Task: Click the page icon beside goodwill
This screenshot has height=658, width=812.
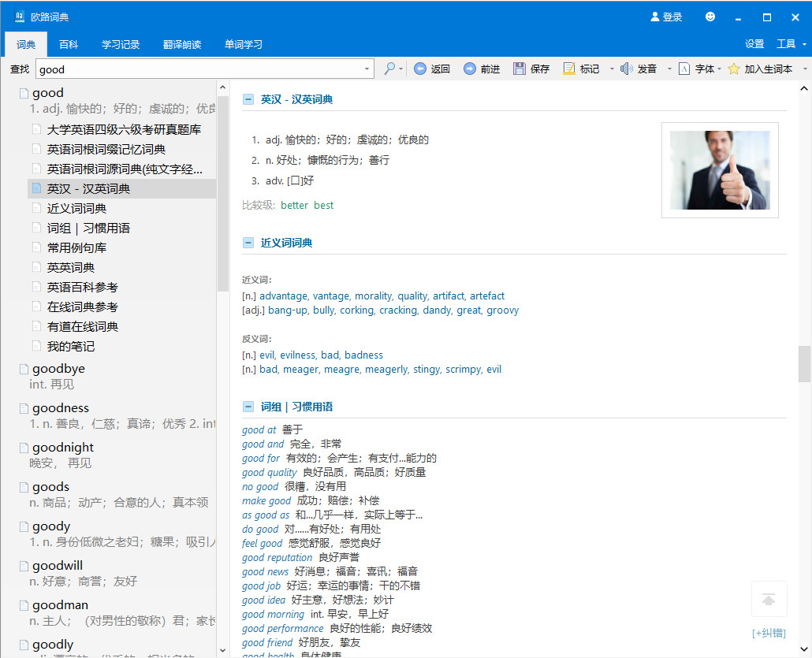Action: pos(24,566)
